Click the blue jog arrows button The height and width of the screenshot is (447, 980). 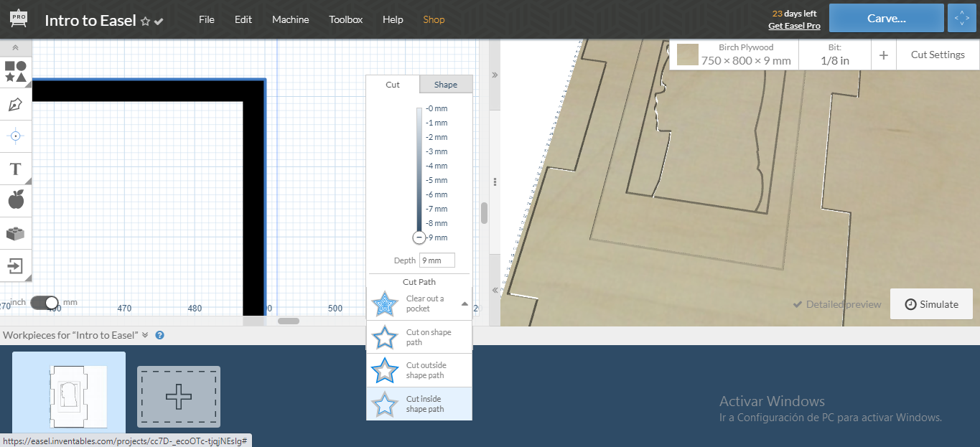(961, 19)
